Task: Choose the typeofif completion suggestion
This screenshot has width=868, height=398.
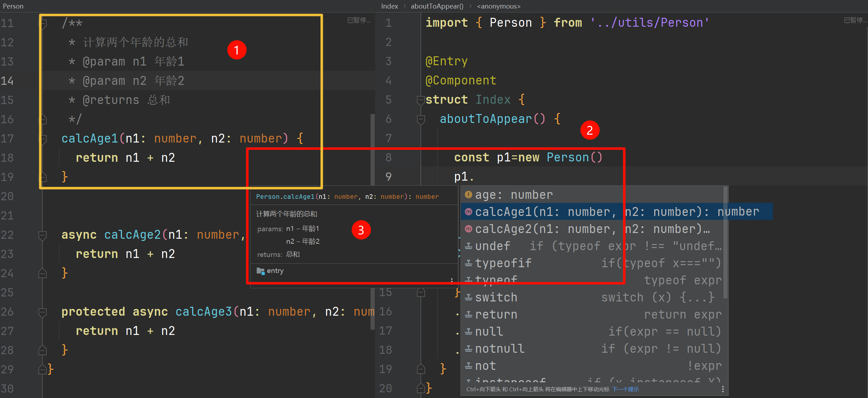Action: point(503,263)
